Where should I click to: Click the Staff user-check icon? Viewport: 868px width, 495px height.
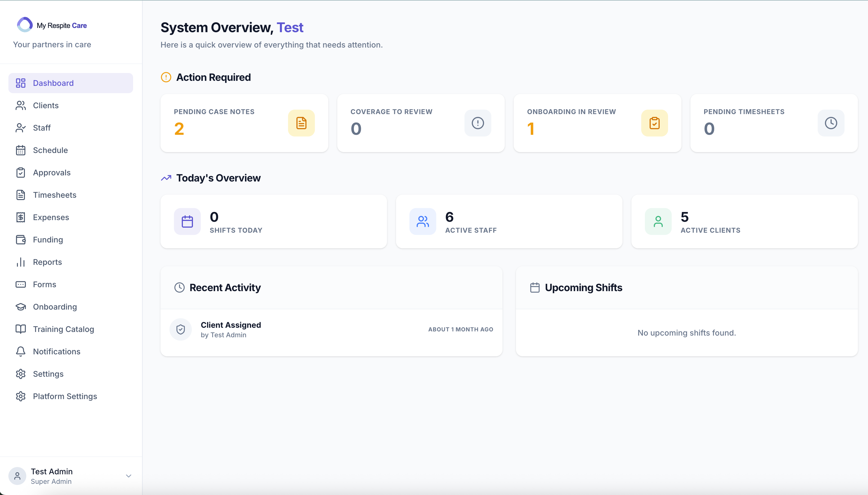pyautogui.click(x=21, y=128)
